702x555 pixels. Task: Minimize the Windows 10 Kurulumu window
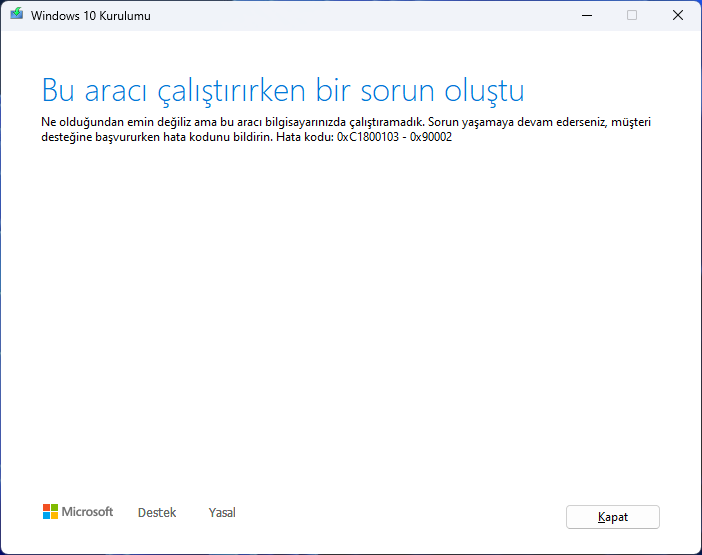[x=586, y=15]
